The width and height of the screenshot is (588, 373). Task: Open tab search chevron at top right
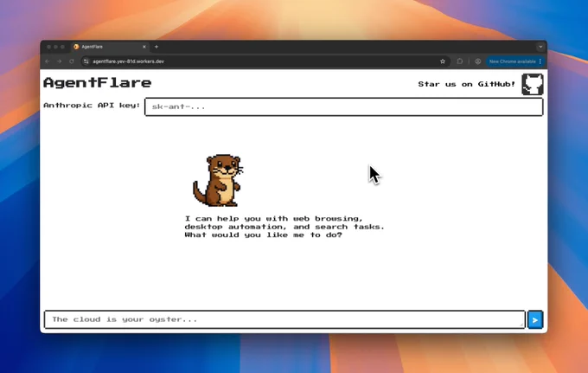tap(540, 47)
